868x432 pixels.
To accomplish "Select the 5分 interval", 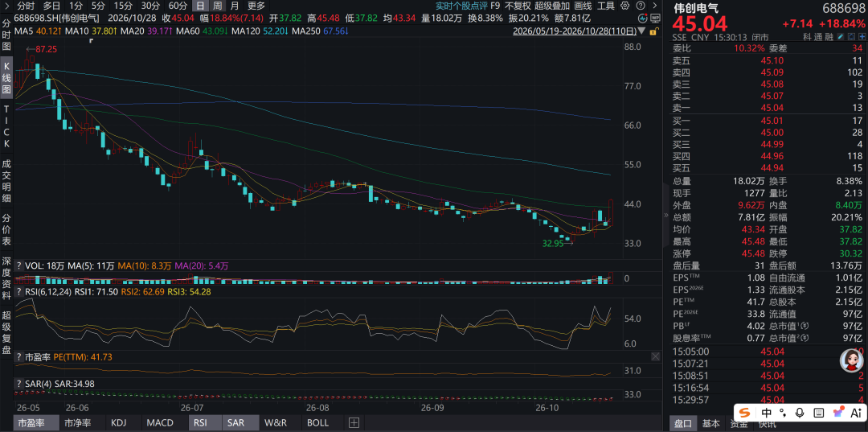I will (98, 6).
